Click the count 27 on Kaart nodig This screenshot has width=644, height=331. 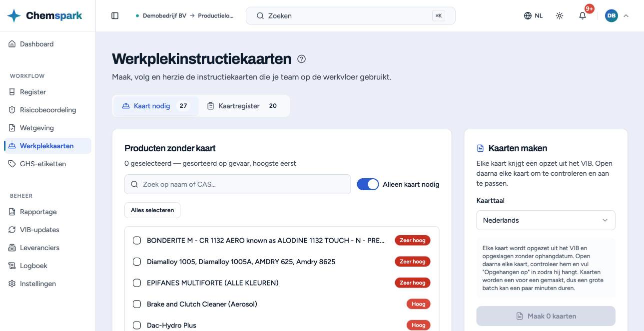[183, 106]
